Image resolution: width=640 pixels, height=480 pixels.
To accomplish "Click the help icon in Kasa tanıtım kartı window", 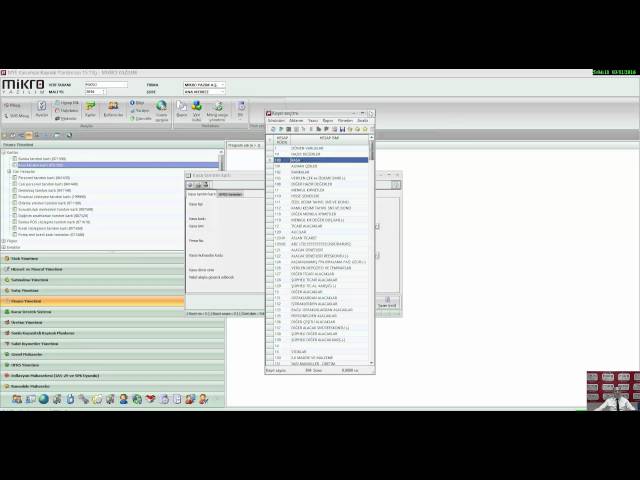I will [x=396, y=185].
